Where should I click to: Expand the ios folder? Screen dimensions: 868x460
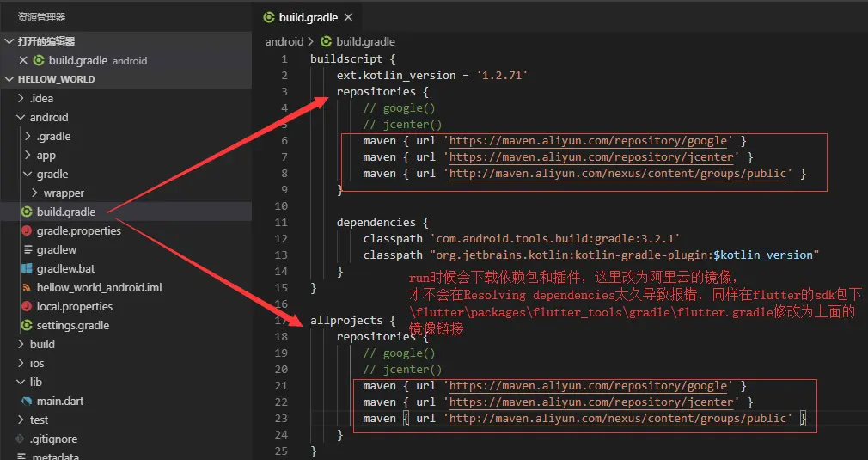click(21, 363)
